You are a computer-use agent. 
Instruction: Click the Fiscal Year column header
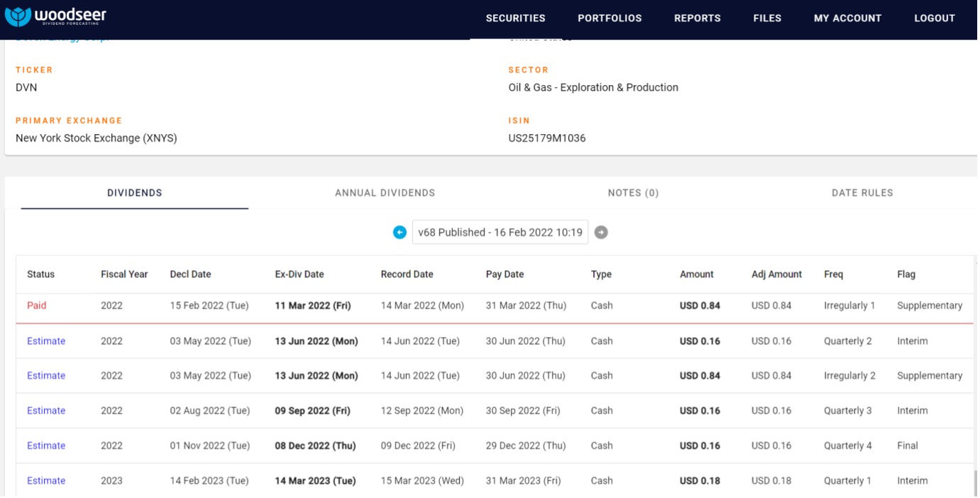[x=124, y=275]
